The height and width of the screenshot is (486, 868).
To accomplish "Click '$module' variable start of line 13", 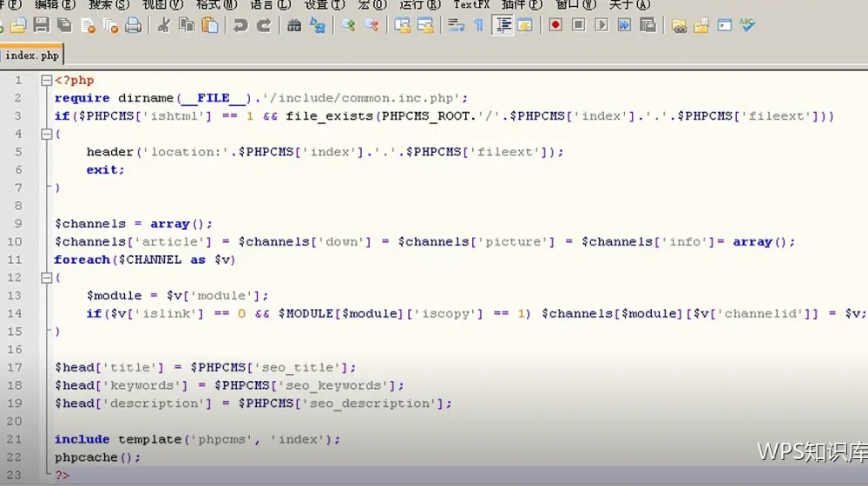I will point(114,296).
